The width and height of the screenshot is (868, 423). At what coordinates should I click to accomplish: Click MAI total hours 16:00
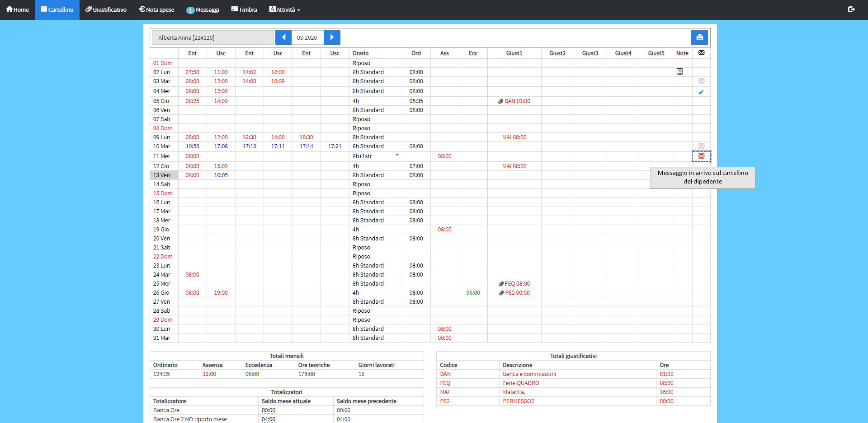point(666,392)
